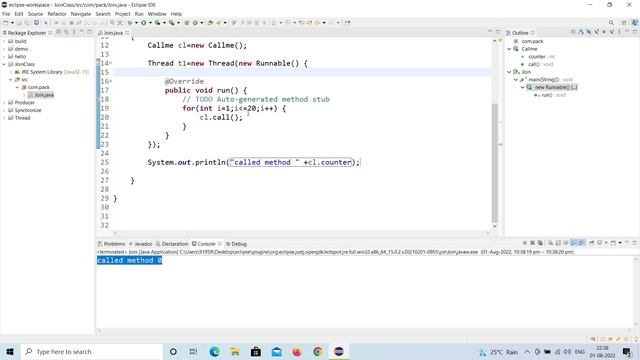
Task: Toggle Hide Static Members in Outline toolbar
Action: 596,32
